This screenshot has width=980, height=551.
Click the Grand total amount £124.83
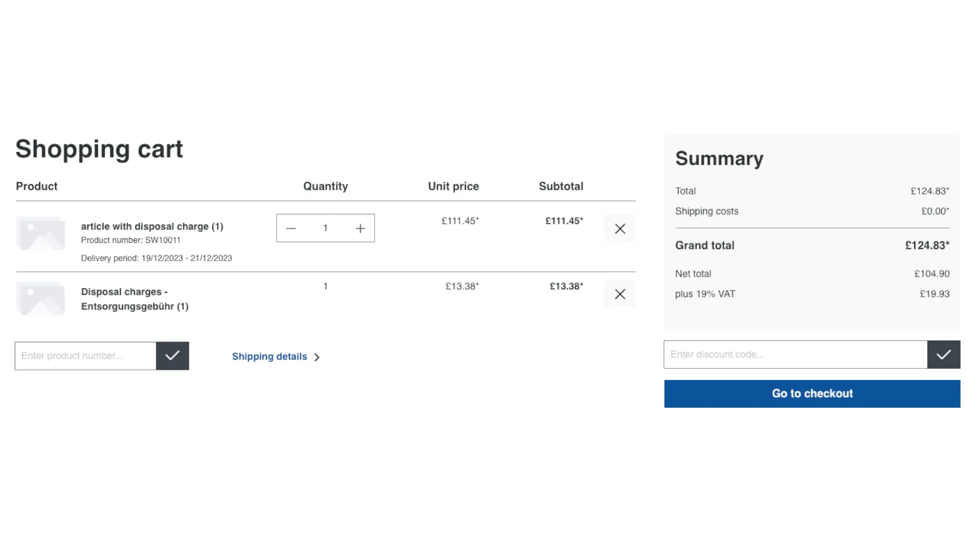tap(927, 245)
